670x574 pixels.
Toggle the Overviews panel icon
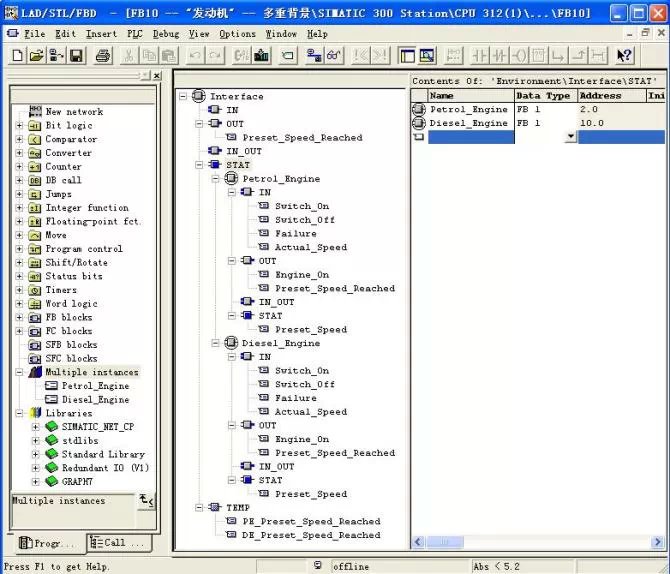[407, 56]
